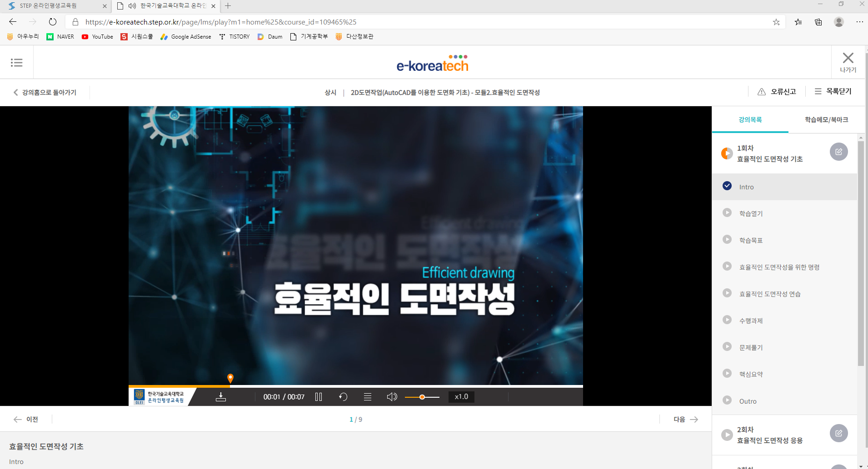Open browser settings ellipsis menu
This screenshot has width=868, height=469.
pyautogui.click(x=859, y=22)
